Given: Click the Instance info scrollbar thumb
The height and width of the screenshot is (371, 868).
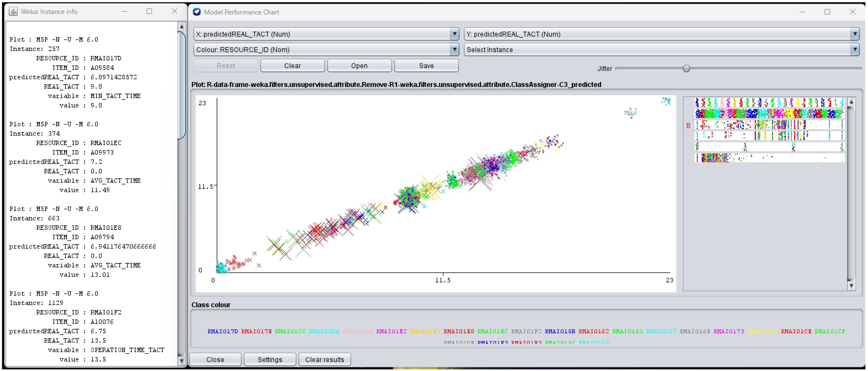Looking at the screenshot, I should [182, 85].
